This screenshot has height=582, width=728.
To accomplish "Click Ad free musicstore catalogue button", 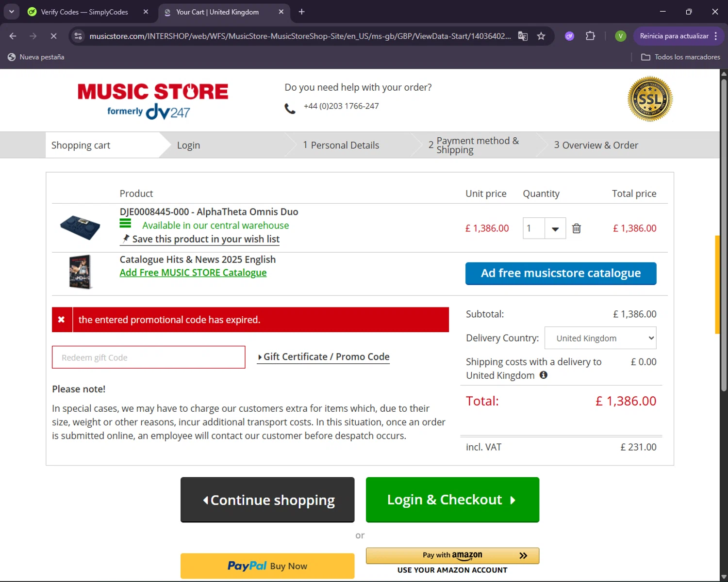I will (x=561, y=274).
